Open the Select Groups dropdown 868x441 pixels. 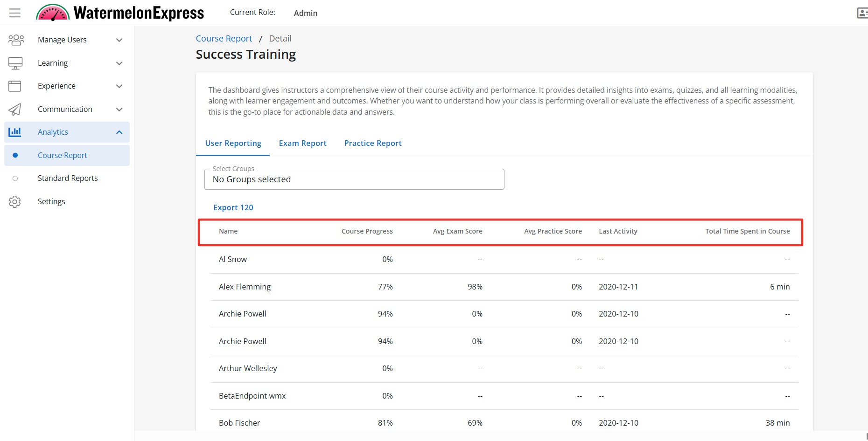(354, 179)
